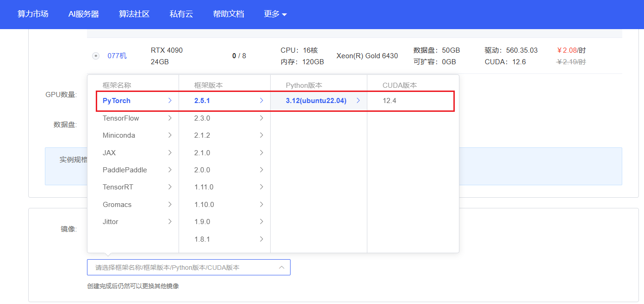Expand the chevron beside version 1.10.0
The width and height of the screenshot is (644, 304).
(261, 205)
